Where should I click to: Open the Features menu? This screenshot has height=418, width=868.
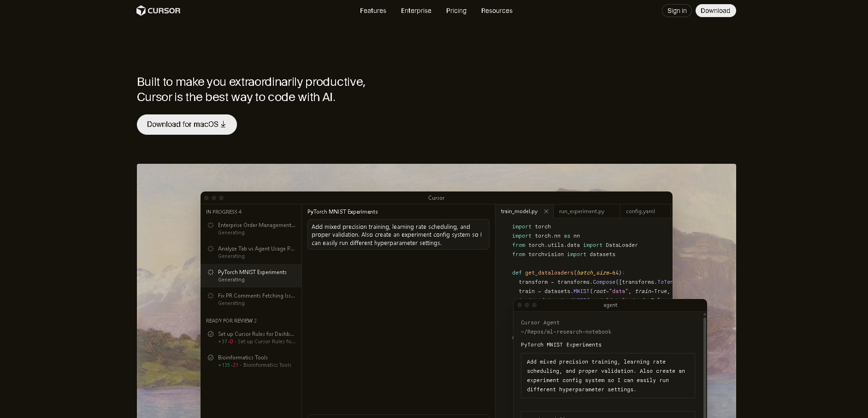click(x=373, y=11)
